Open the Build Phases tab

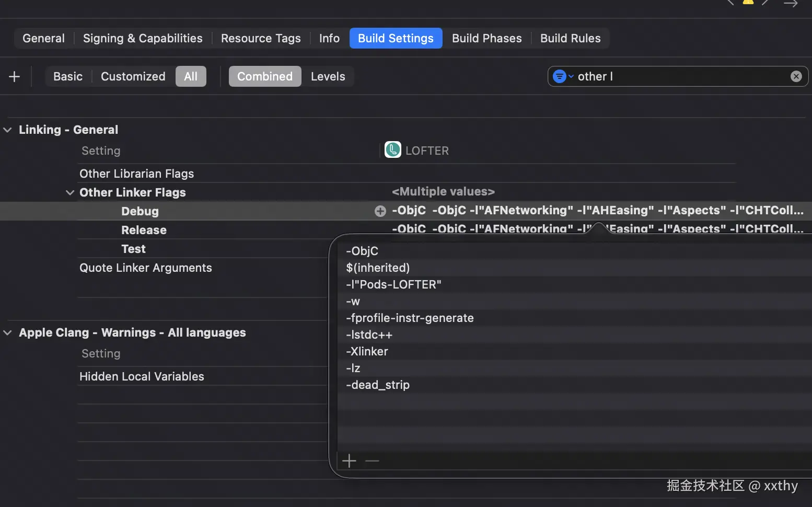(x=486, y=38)
